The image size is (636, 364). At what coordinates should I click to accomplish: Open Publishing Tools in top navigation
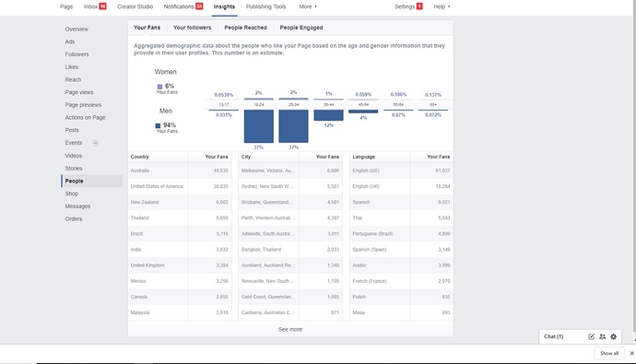[x=265, y=6]
